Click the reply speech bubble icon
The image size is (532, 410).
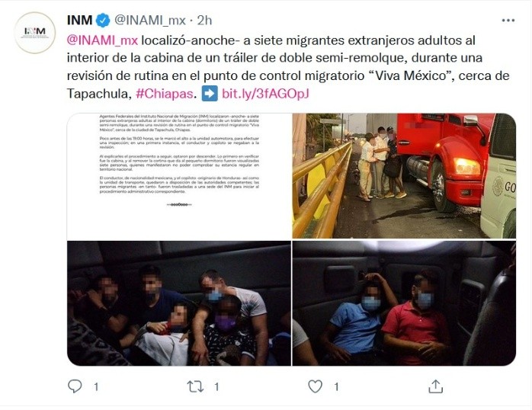pos(75,386)
